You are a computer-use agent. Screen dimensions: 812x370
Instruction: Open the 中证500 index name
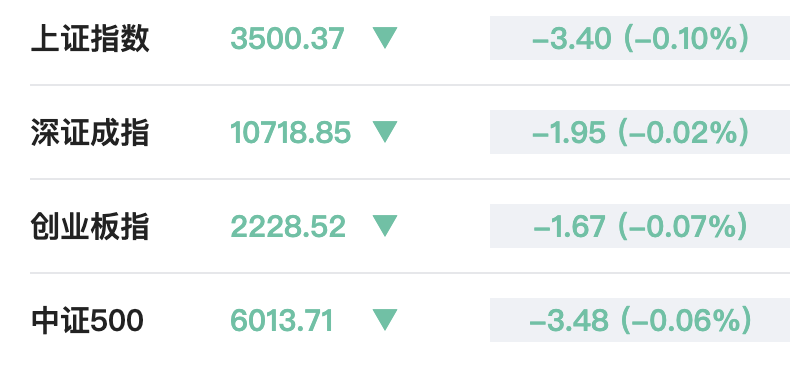click(87, 320)
